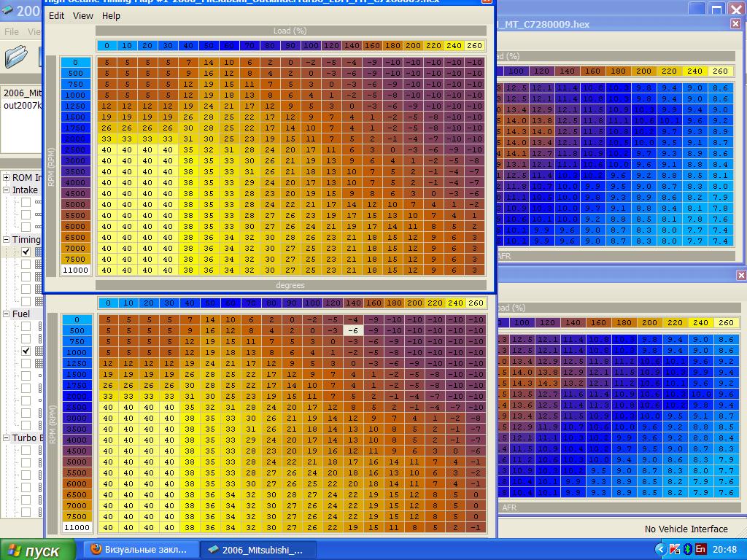
Task: Click the checked table icon under Timing
Action: coord(38,252)
